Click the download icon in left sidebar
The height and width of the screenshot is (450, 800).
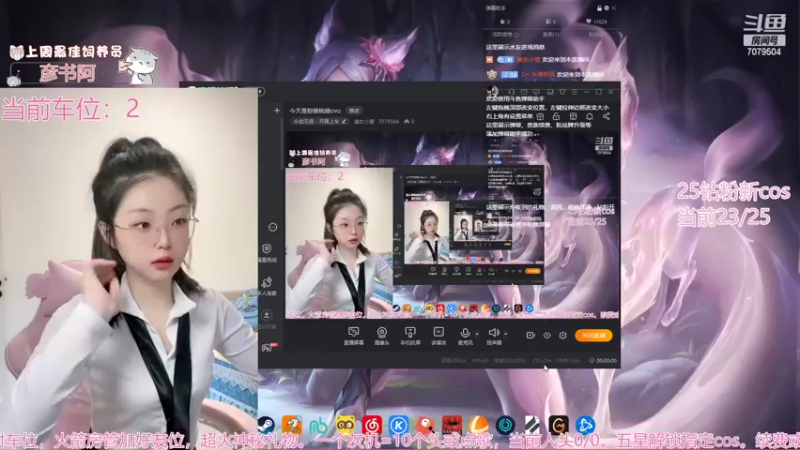point(266,315)
